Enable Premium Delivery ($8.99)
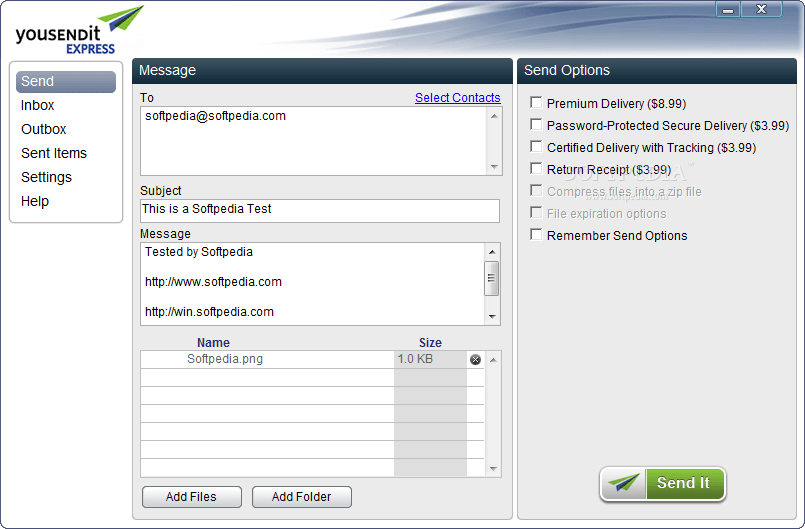805x529 pixels. 536,103
